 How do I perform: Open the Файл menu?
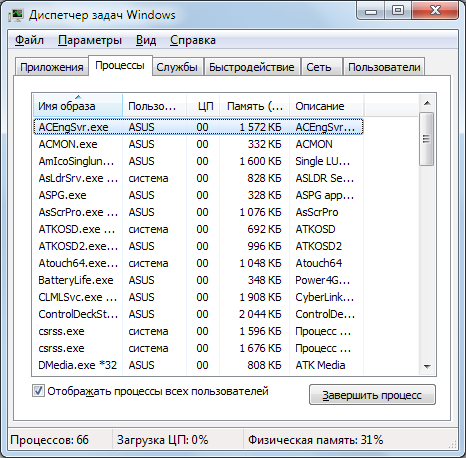pyautogui.click(x=29, y=40)
